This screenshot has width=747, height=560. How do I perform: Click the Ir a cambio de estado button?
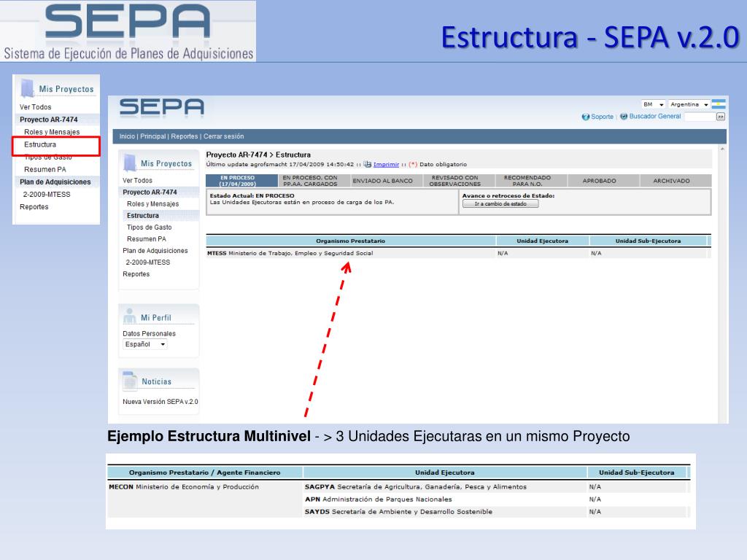pyautogui.click(x=500, y=204)
